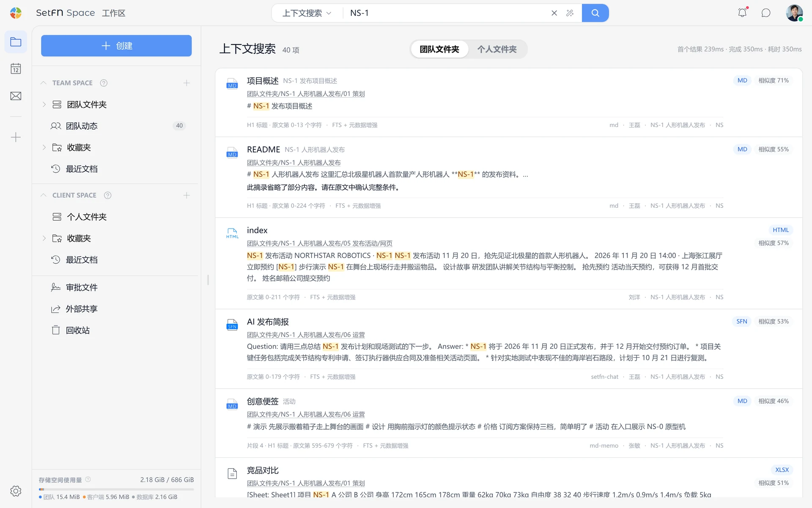Viewport: 812px width, 508px height.
Task: Collapse the CLIENT SPACE section
Action: (x=43, y=195)
